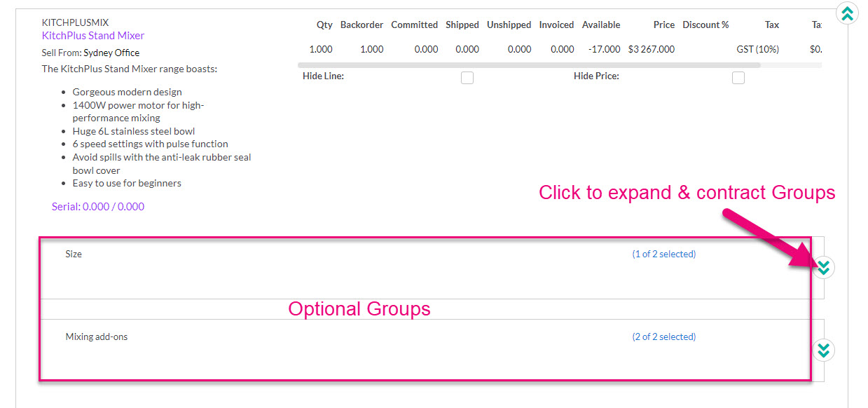Click the Unshipped column header
868x408 pixels.
pos(509,25)
